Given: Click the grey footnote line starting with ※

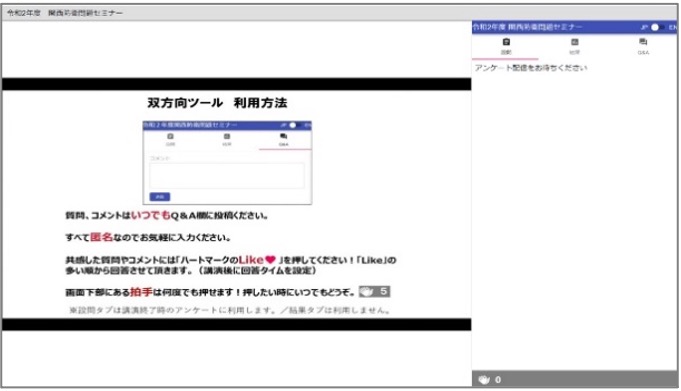Looking at the screenshot, I should 229,310.
